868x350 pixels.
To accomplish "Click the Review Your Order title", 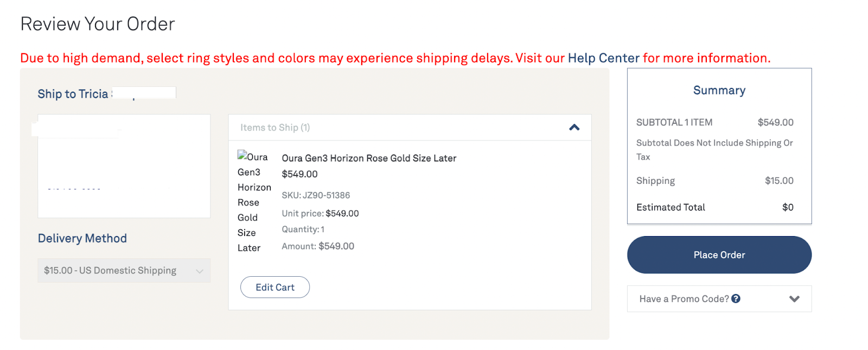I will click(x=98, y=23).
